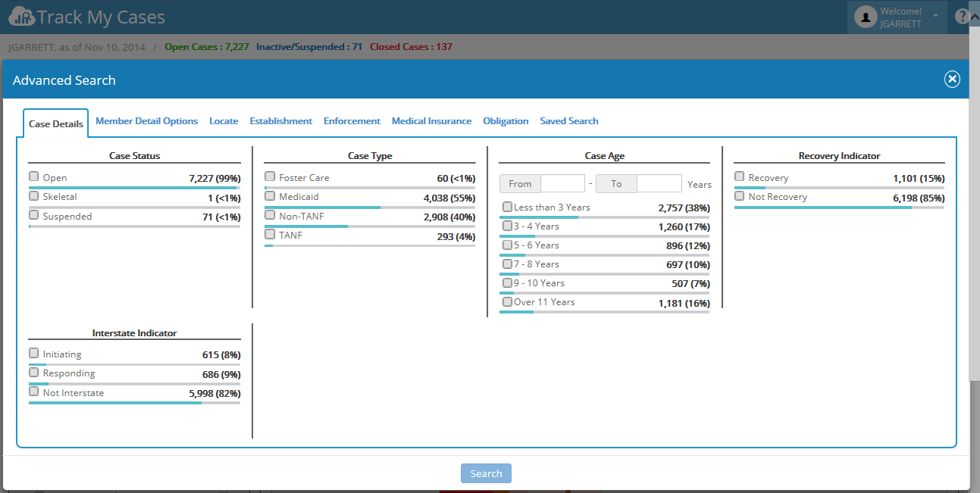
Task: Tick the 9 - 10 Years checkbox
Action: [508, 282]
